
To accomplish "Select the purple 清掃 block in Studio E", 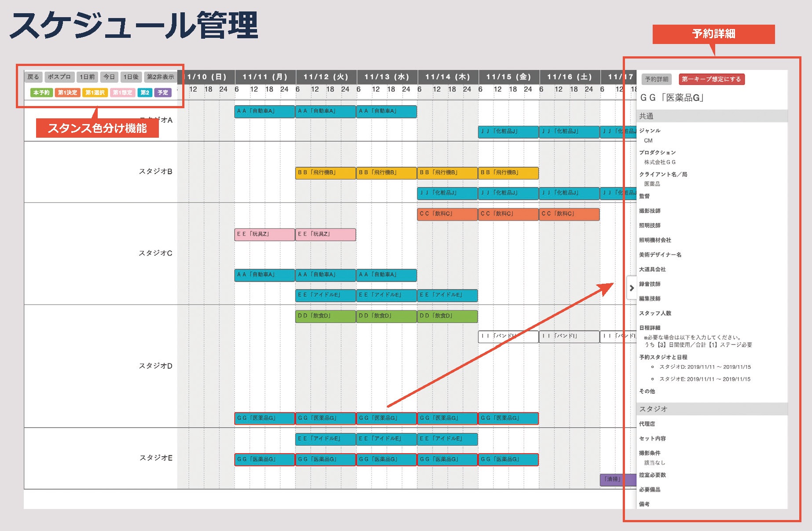I will 612,480.
